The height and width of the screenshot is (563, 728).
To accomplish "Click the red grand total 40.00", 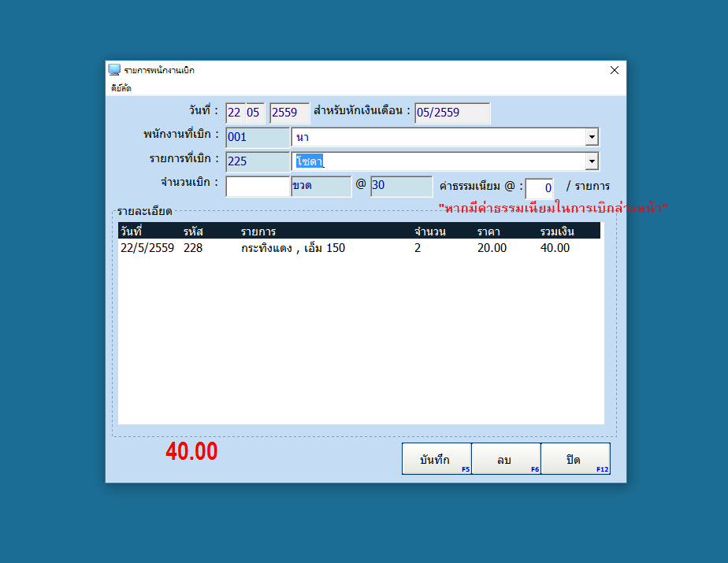I will pyautogui.click(x=191, y=452).
